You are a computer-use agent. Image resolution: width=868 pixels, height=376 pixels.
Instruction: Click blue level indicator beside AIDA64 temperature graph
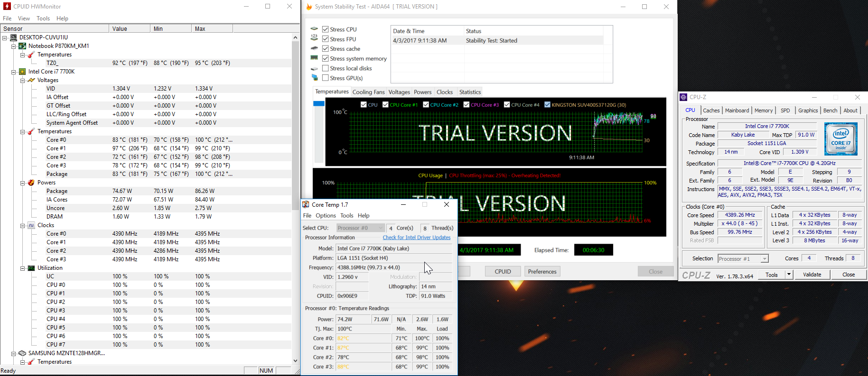click(x=318, y=103)
